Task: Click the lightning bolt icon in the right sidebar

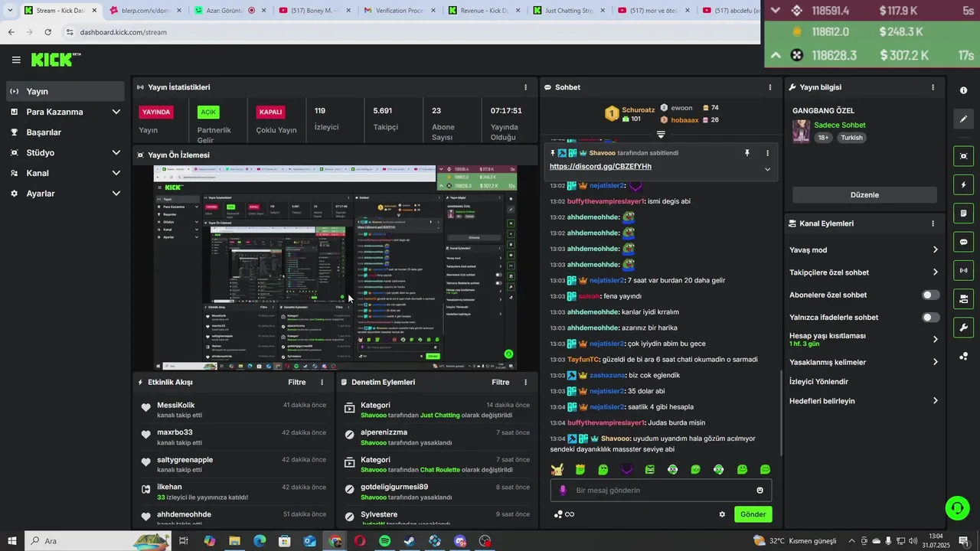Action: tap(963, 184)
